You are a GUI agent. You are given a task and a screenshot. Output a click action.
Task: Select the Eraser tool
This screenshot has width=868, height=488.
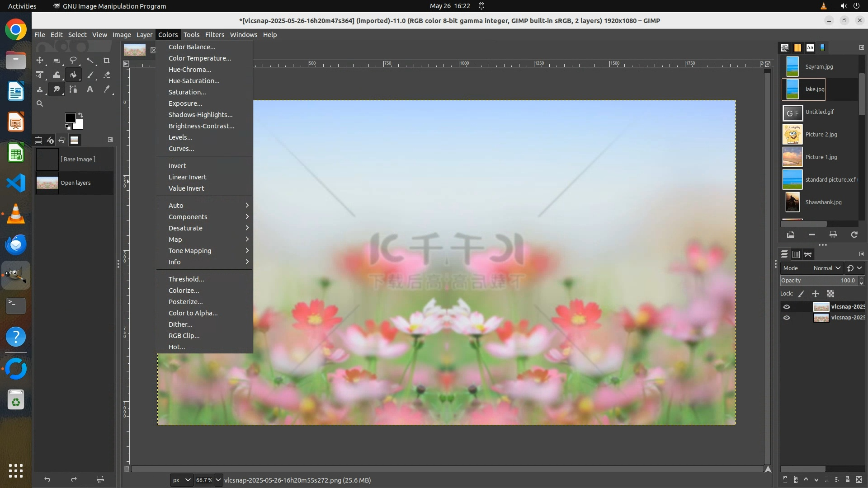(107, 75)
